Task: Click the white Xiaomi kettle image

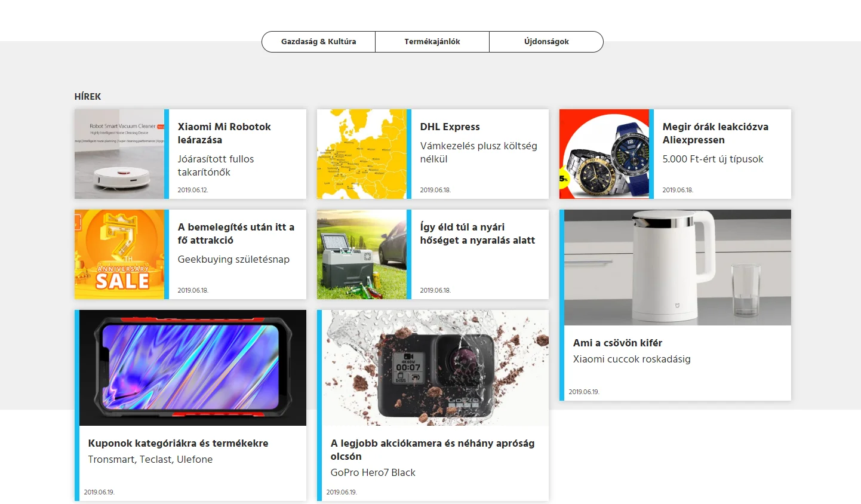Action: [x=678, y=268]
